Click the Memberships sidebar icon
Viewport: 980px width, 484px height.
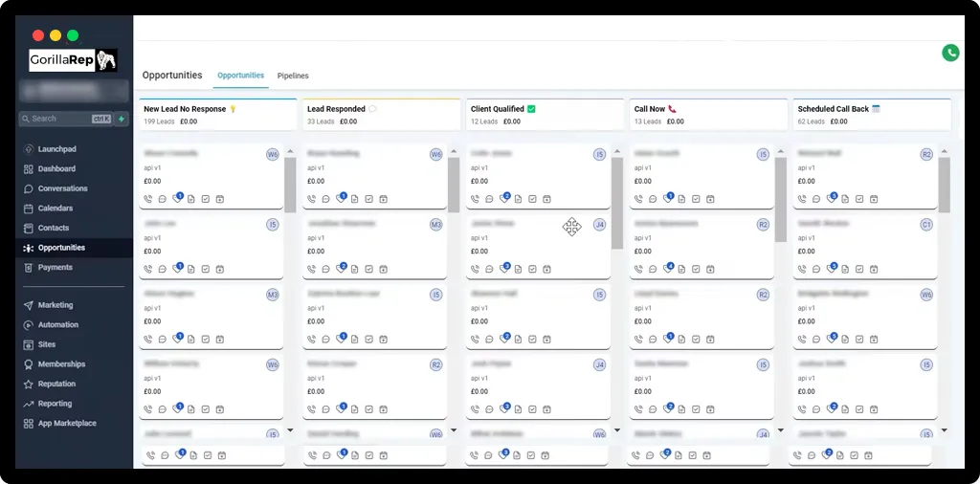point(28,364)
